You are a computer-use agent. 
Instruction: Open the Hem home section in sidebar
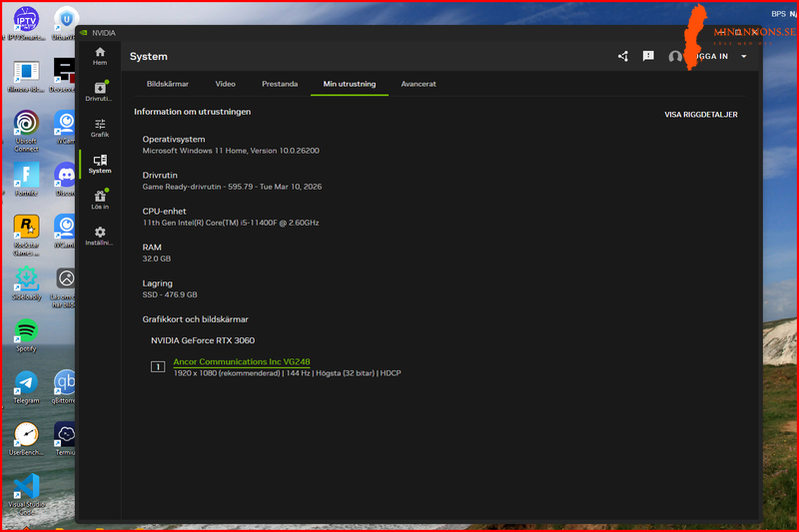[x=100, y=56]
